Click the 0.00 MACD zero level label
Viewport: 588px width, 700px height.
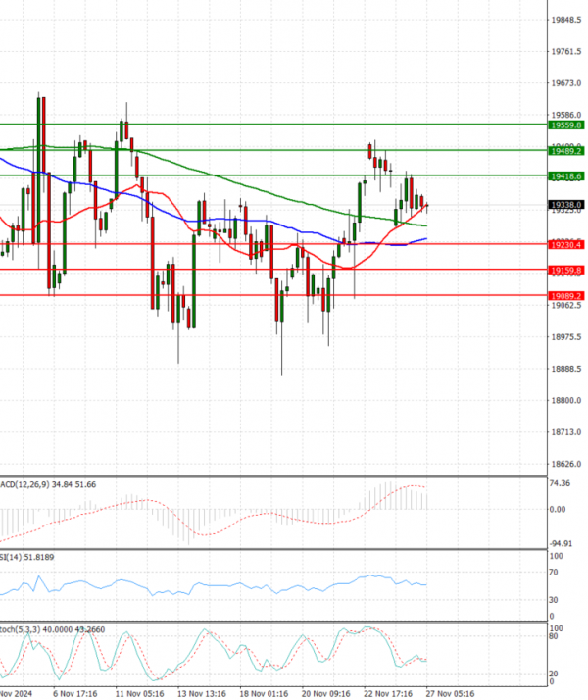(558, 510)
